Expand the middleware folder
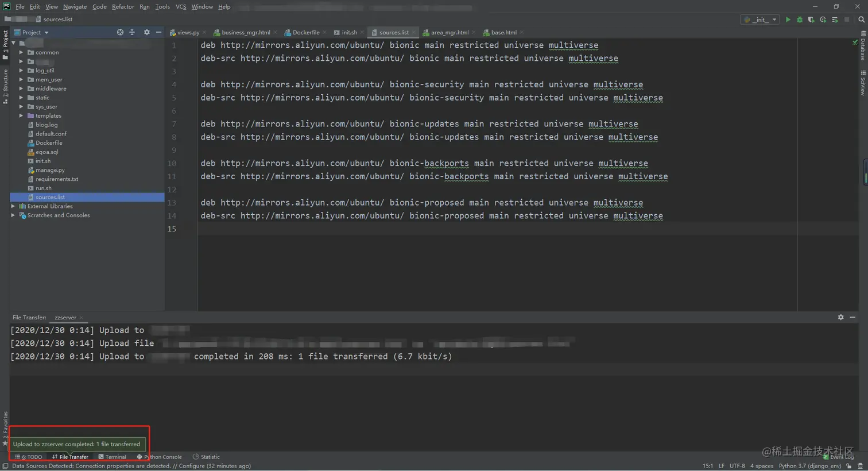 (21, 88)
